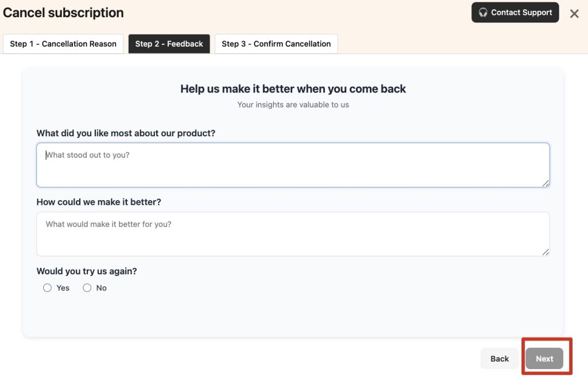Click "How could we make it better?" label
This screenshot has height=380, width=588.
click(x=99, y=202)
